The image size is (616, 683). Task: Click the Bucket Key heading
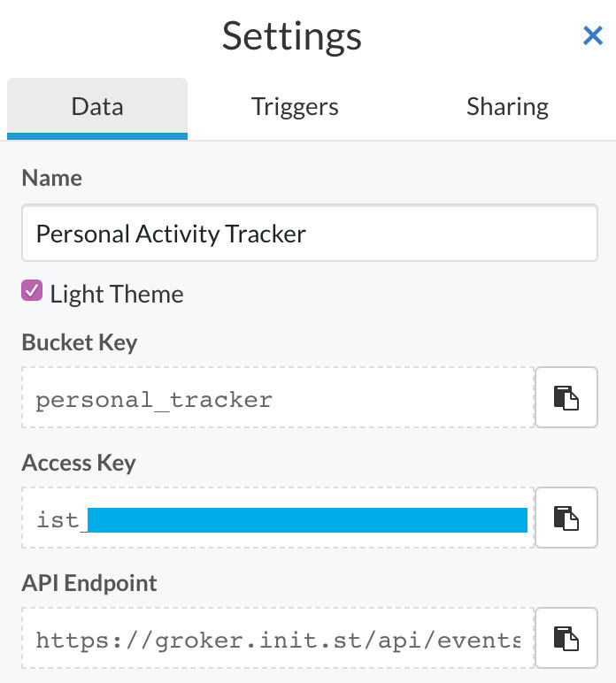tap(80, 342)
